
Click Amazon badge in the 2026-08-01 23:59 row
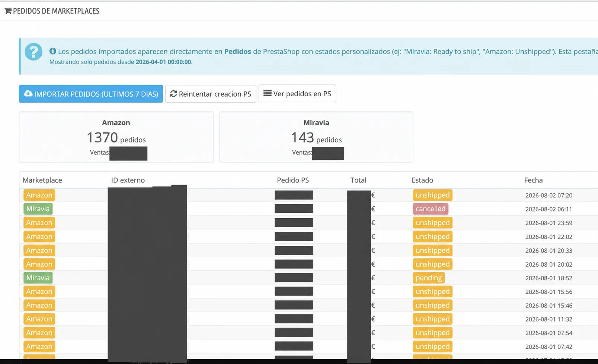(x=39, y=223)
